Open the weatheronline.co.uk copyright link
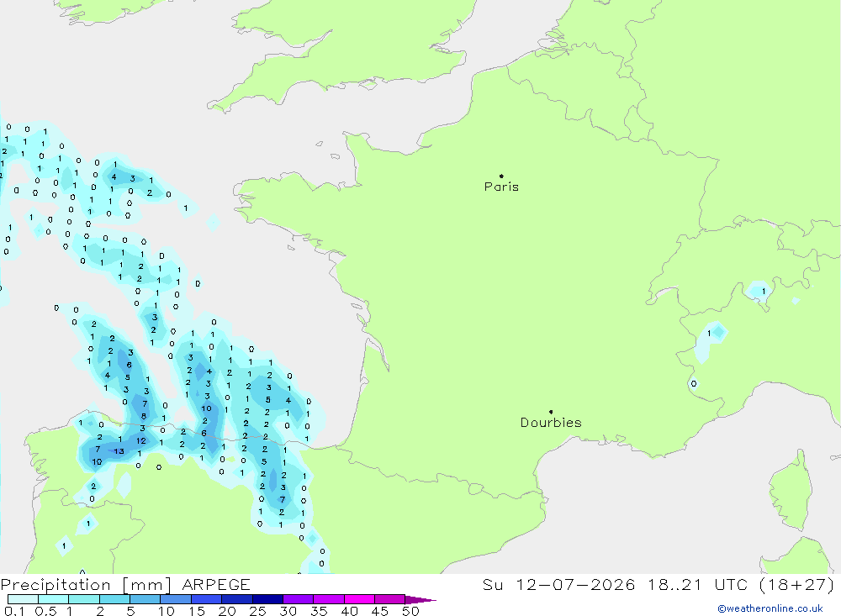This screenshot has width=841, height=616. tap(770, 608)
